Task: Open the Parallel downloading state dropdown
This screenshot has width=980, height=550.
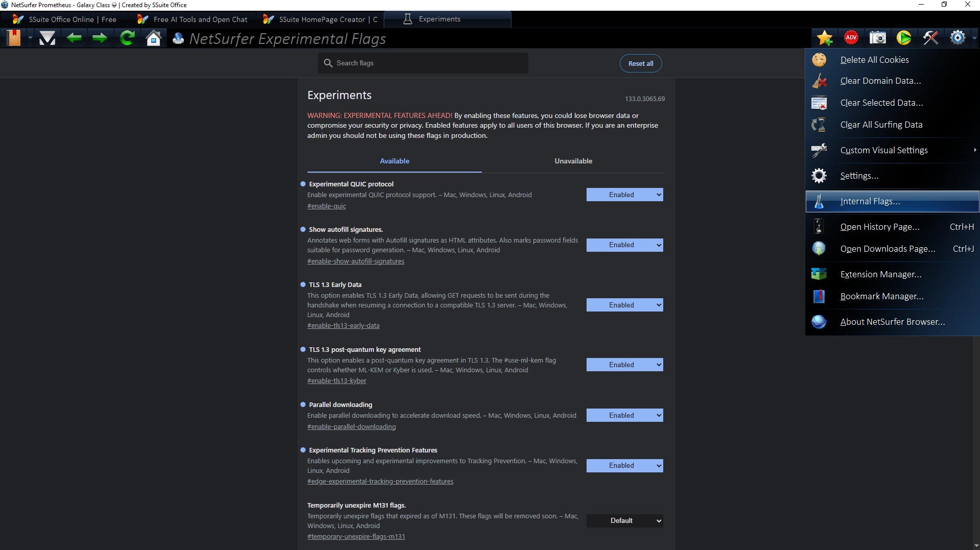Action: tap(624, 415)
